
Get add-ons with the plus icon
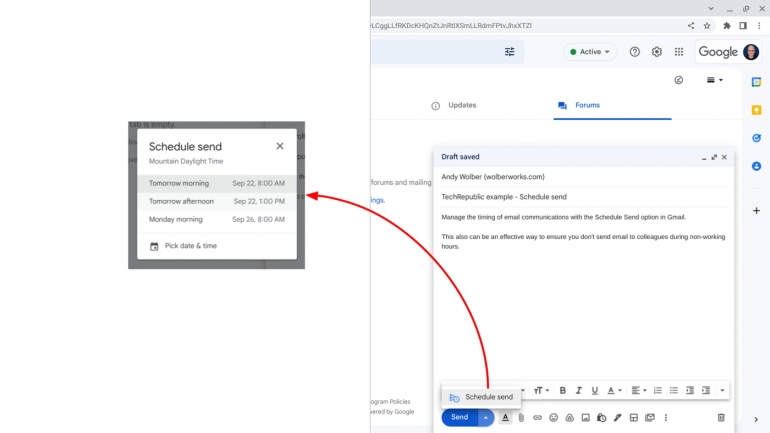pos(756,211)
